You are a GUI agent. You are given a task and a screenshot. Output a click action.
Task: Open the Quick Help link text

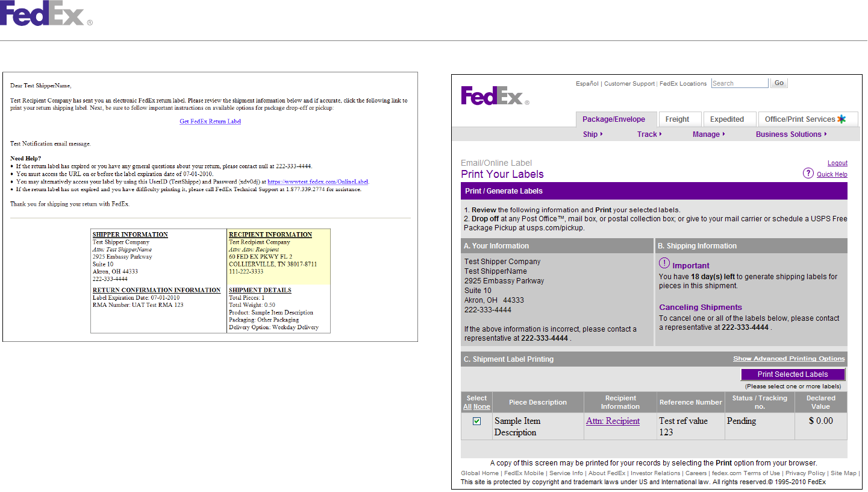pyautogui.click(x=832, y=174)
